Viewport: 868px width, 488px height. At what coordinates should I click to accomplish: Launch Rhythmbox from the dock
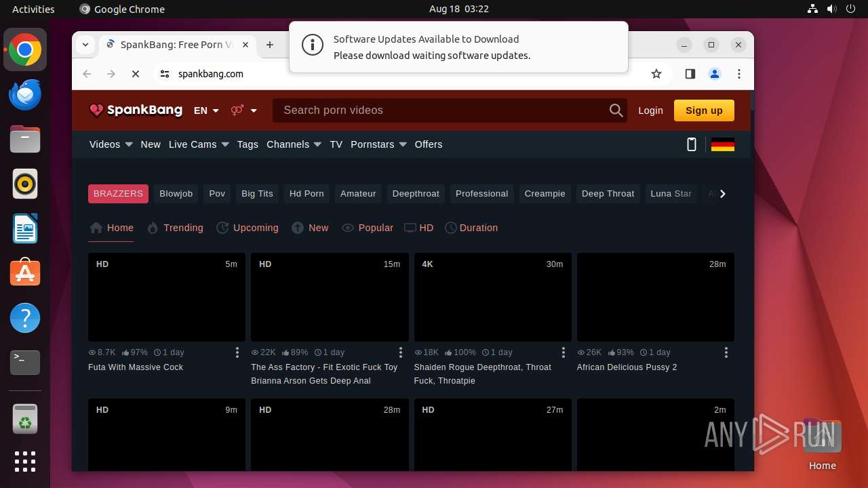[25, 184]
